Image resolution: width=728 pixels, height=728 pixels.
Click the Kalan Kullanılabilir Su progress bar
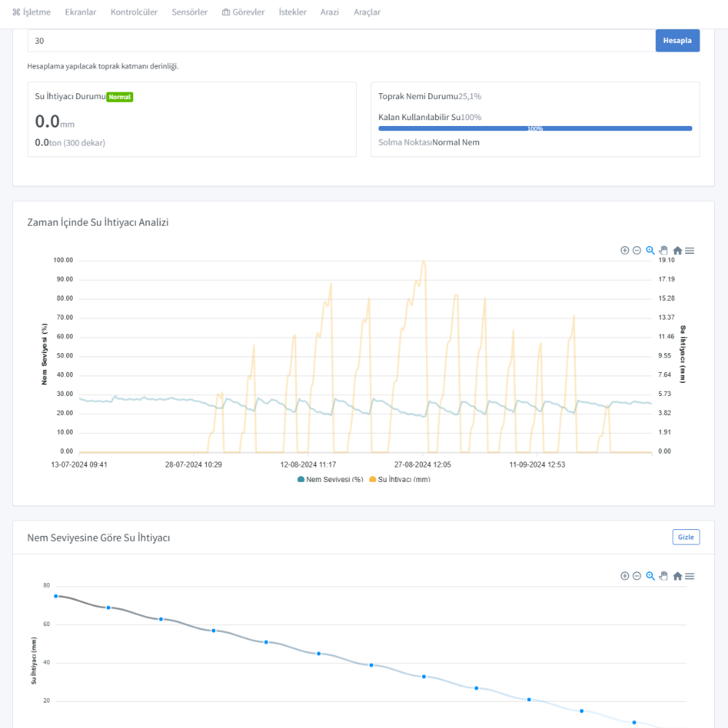point(535,128)
